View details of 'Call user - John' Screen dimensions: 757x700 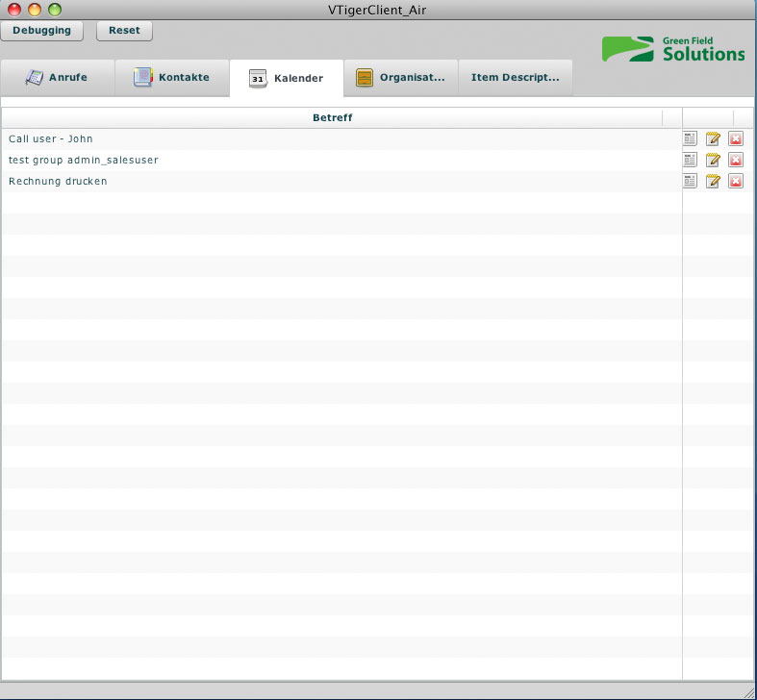(x=690, y=139)
